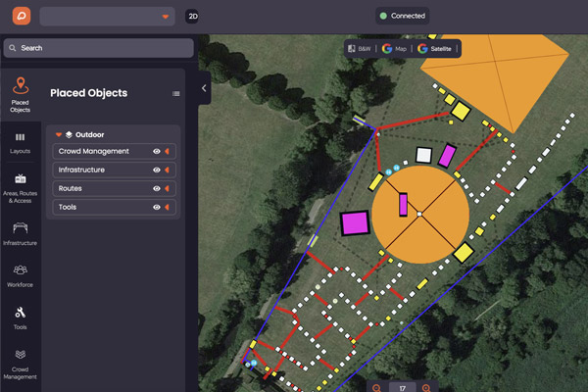This screenshot has width=588, height=392.
Task: Open the Workforce sidebar tab
Action: click(21, 276)
